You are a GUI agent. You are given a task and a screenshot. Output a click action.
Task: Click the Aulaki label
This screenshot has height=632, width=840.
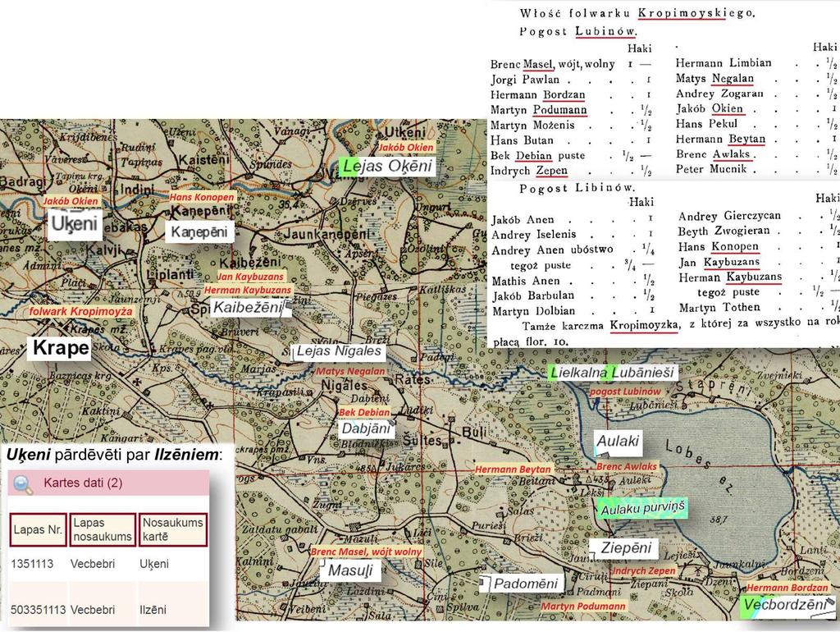click(618, 441)
